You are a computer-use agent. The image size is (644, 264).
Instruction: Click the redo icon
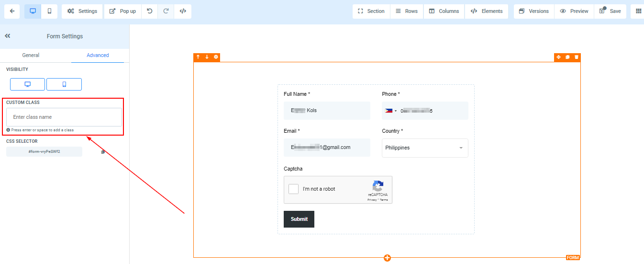(166, 11)
